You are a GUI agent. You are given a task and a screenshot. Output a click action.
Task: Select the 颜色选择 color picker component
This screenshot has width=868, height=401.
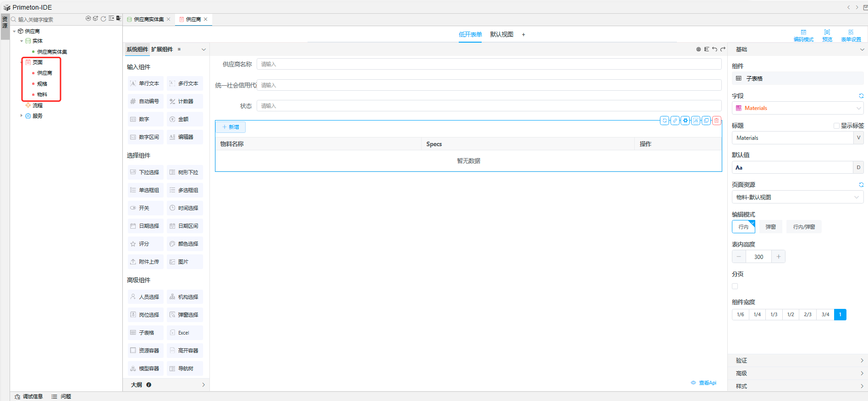[185, 244]
